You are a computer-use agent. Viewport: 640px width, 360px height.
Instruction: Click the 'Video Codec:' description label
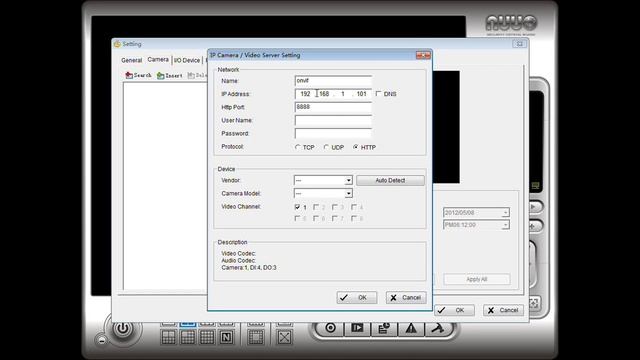[x=238, y=253]
